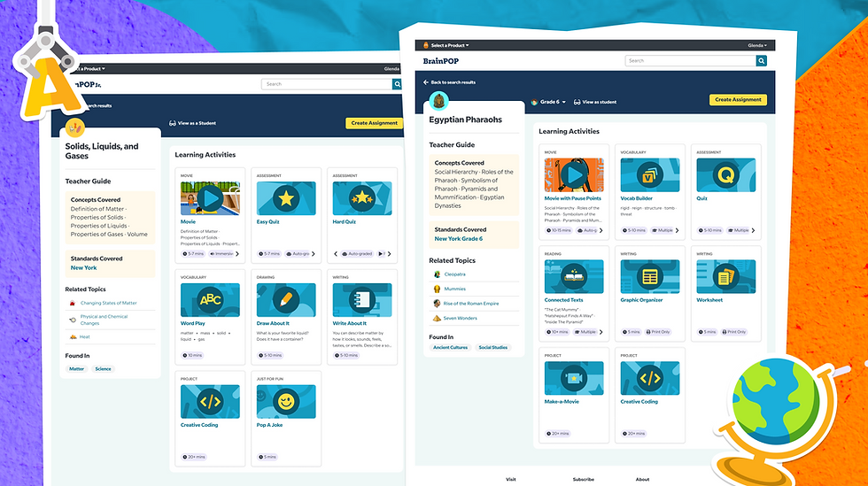The width and height of the screenshot is (868, 486).
Task: Expand the Easy Quiz card tags chevron
Action: [x=314, y=254]
